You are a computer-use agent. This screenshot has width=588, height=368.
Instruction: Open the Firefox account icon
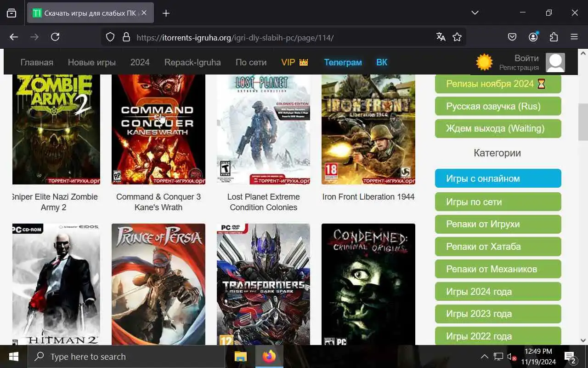tap(533, 37)
